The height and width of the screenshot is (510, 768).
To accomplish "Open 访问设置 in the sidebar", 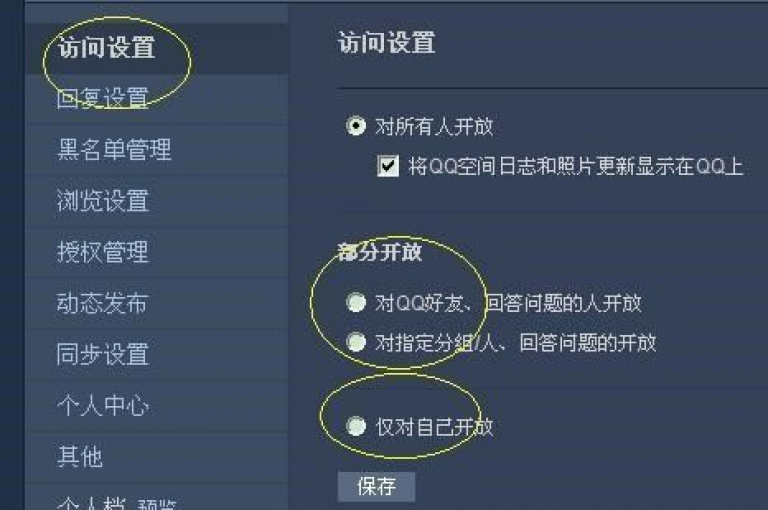I will (x=157, y=48).
